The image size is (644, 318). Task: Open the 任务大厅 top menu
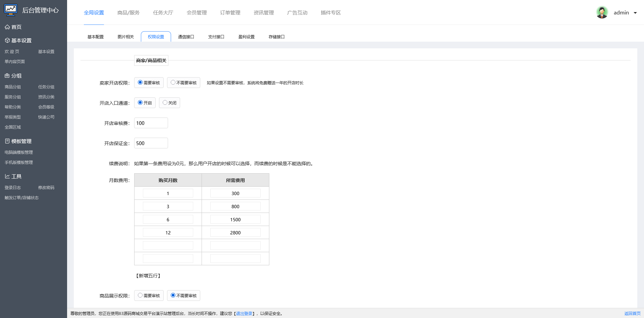click(x=163, y=12)
